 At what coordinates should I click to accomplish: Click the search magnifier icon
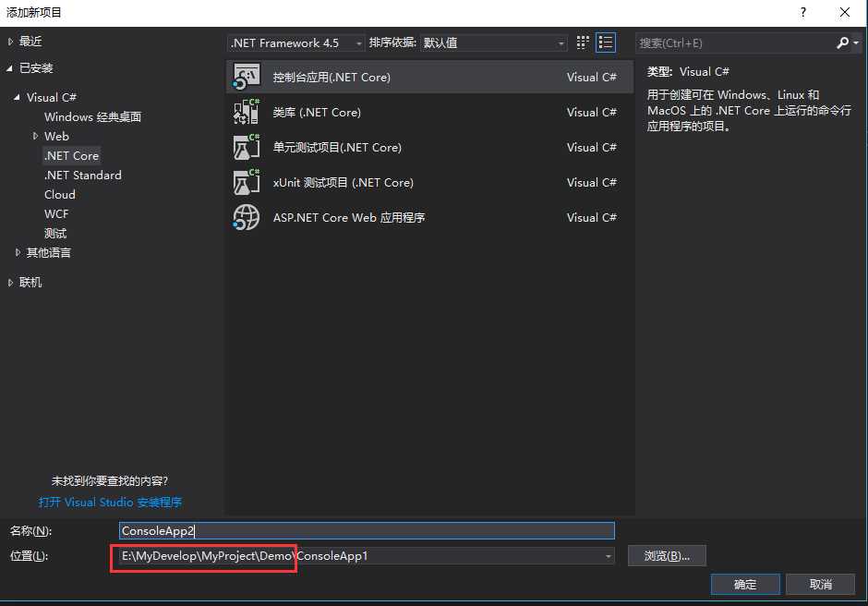pos(842,42)
